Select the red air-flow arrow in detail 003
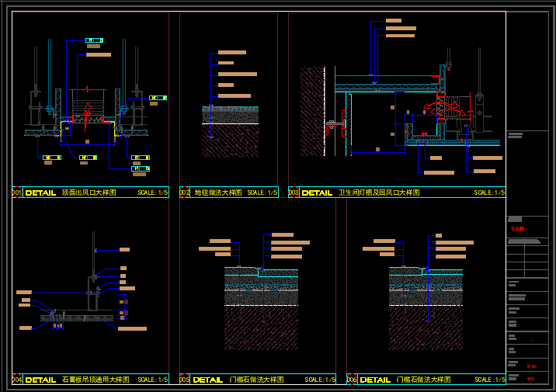556x392 pixels. [444, 107]
